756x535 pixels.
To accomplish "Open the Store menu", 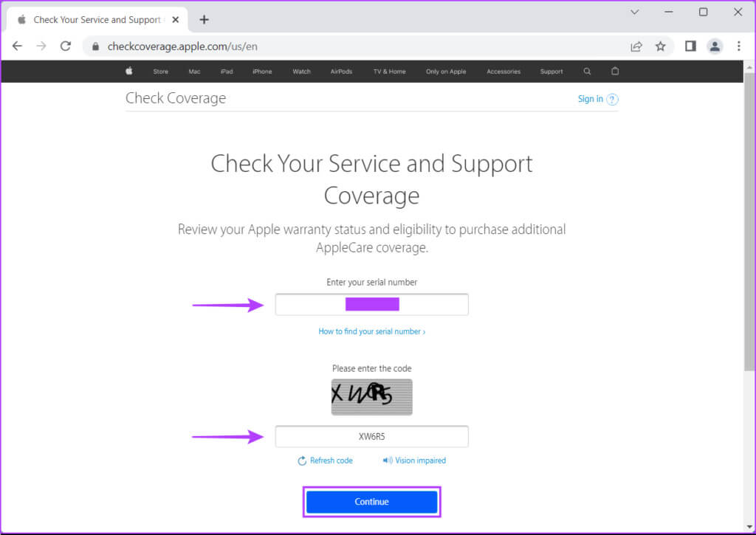I will pos(160,72).
